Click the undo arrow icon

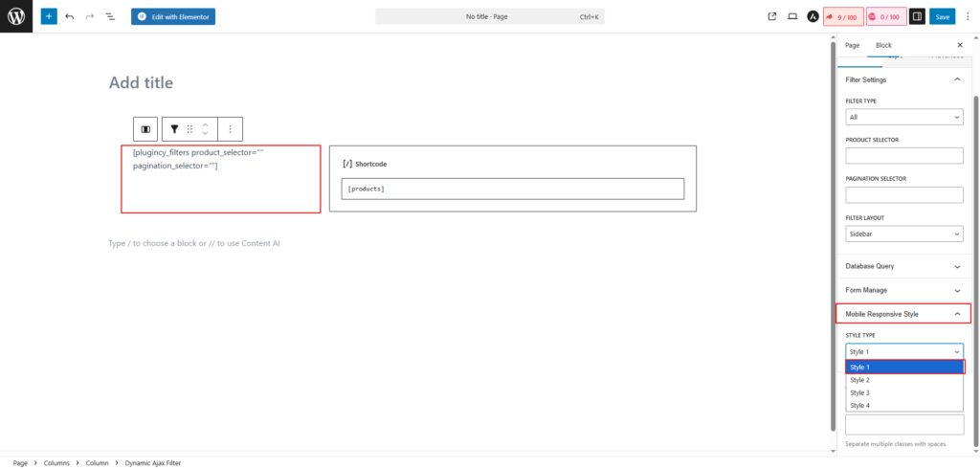click(x=69, y=16)
